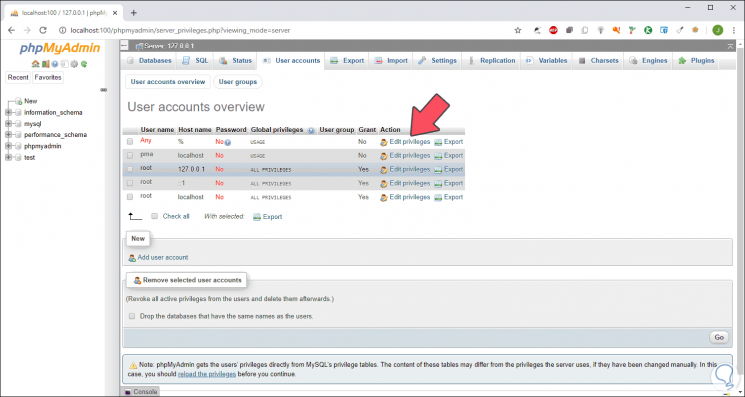745x397 pixels.
Task: Click the log out door icon
Action: pos(45,64)
